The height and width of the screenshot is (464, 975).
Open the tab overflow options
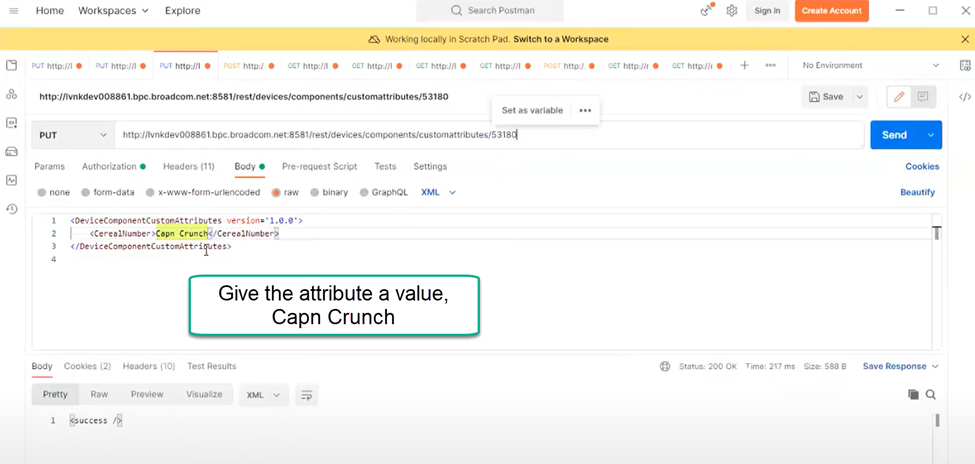click(770, 65)
